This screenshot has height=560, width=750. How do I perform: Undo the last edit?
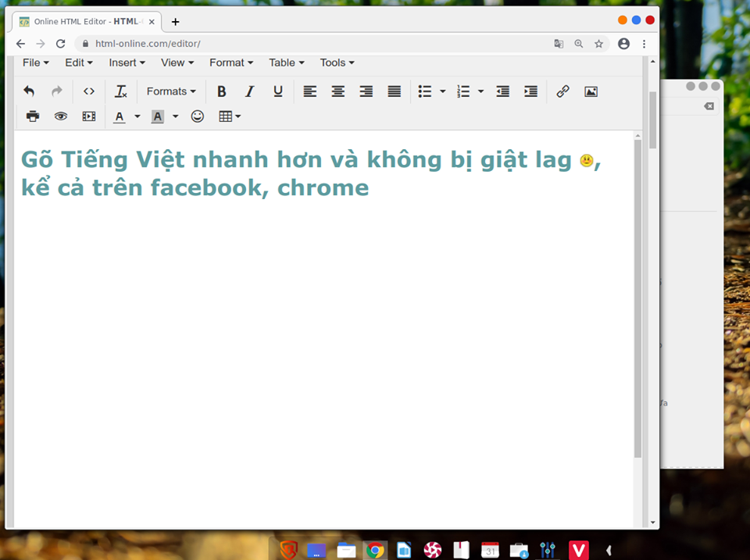pyautogui.click(x=29, y=91)
